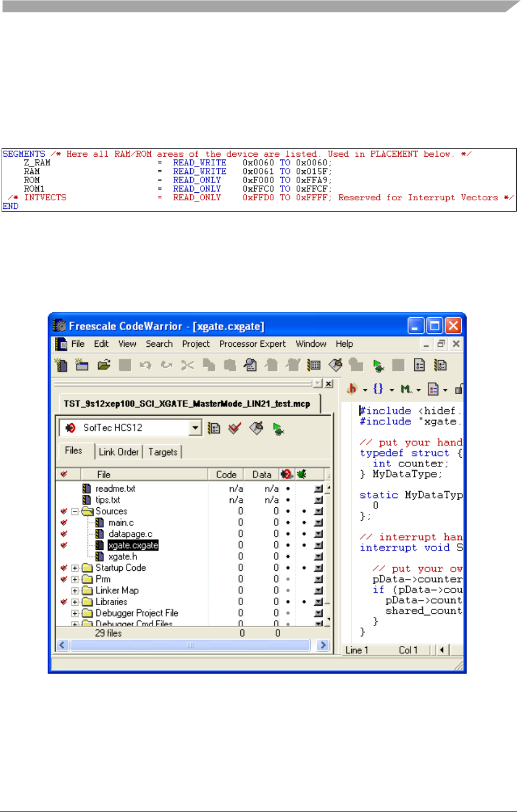This screenshot has height=812, width=521.
Task: Click Target Settings icon beside SofTec HCS12 dropdown
Action: 214,429
